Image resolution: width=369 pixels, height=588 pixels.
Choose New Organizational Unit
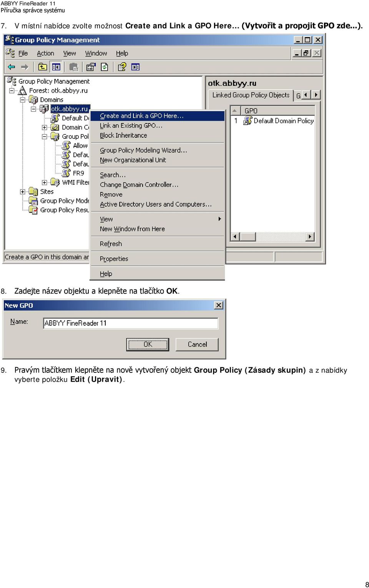[157, 160]
